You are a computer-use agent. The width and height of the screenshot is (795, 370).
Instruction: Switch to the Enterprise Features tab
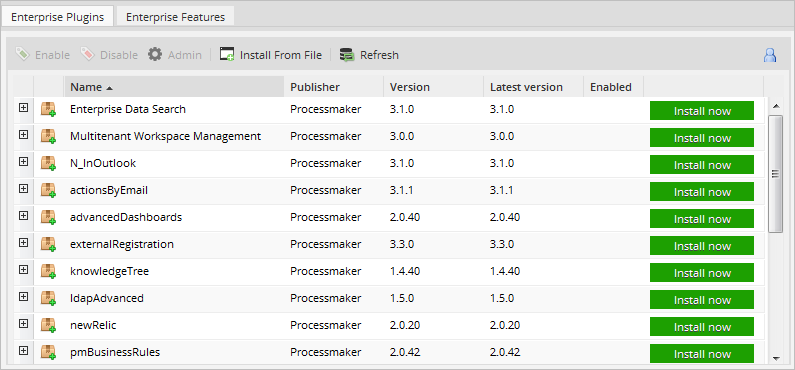[x=175, y=17]
